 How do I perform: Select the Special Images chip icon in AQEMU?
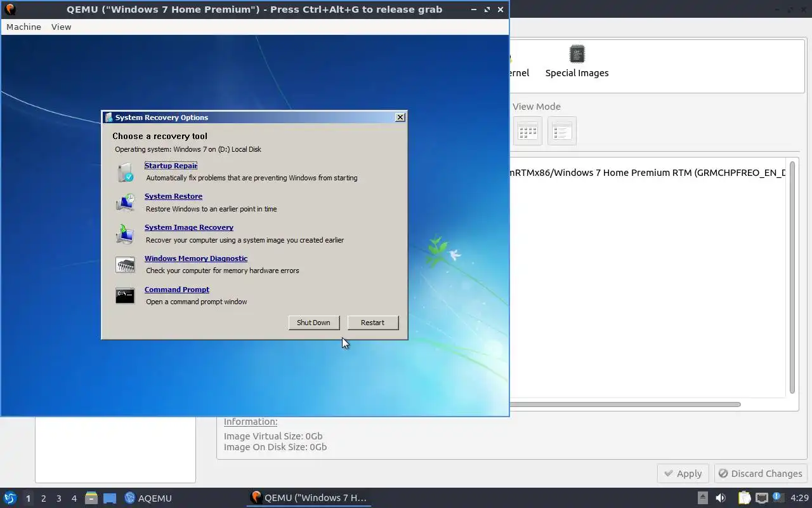(x=577, y=54)
